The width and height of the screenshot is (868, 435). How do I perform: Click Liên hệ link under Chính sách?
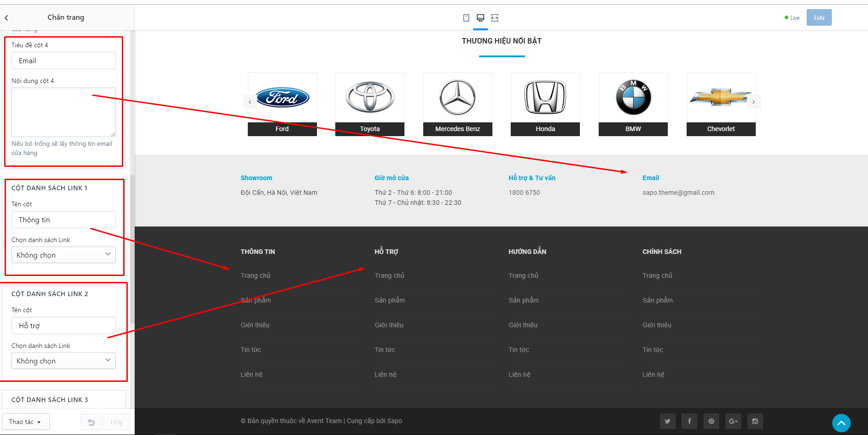(x=653, y=374)
